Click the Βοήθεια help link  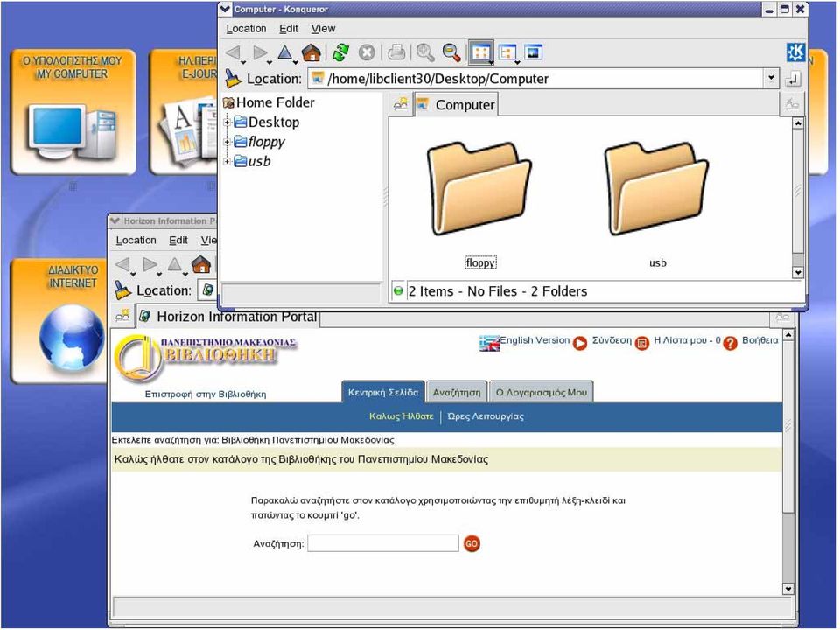point(760,340)
